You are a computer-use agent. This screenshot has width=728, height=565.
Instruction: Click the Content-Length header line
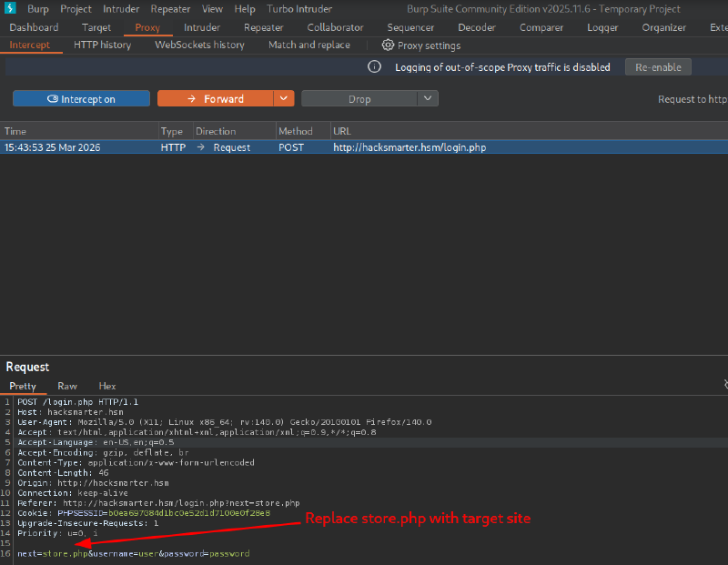pos(63,472)
